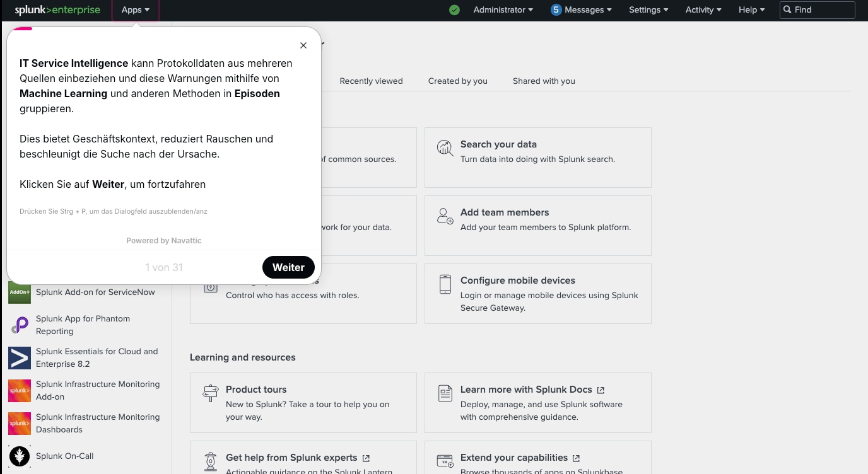Open the Shared with you tab
Screen dimensions: 868x474
pos(544,81)
